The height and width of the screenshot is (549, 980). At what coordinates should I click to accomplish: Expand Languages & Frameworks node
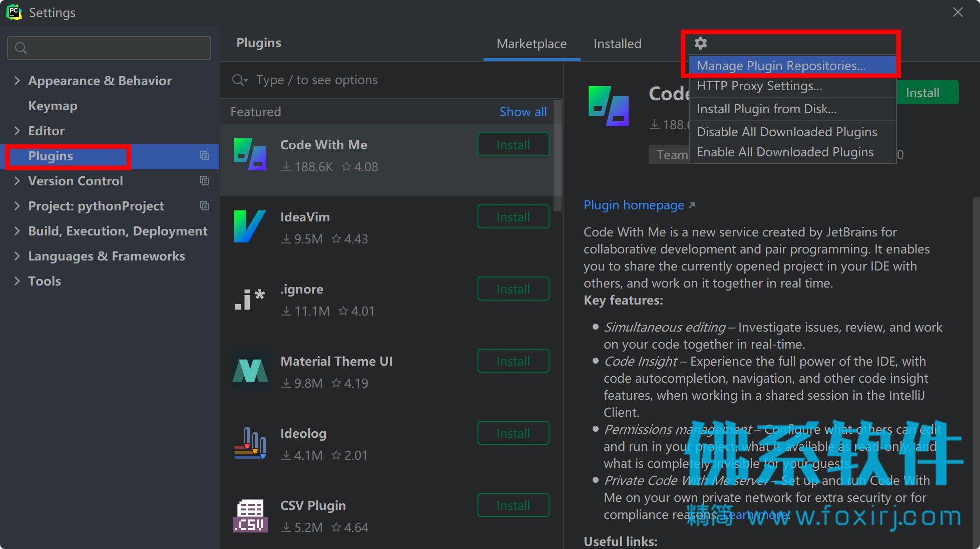[17, 256]
